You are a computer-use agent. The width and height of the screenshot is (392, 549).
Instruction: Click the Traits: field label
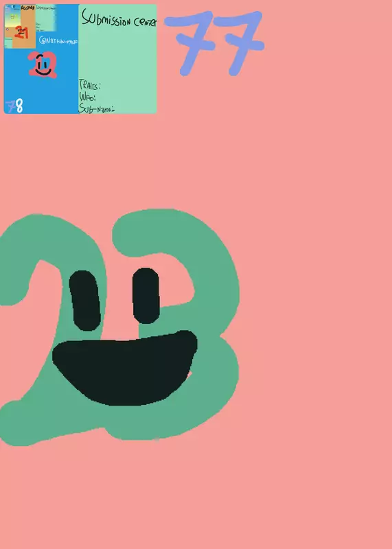pos(90,85)
